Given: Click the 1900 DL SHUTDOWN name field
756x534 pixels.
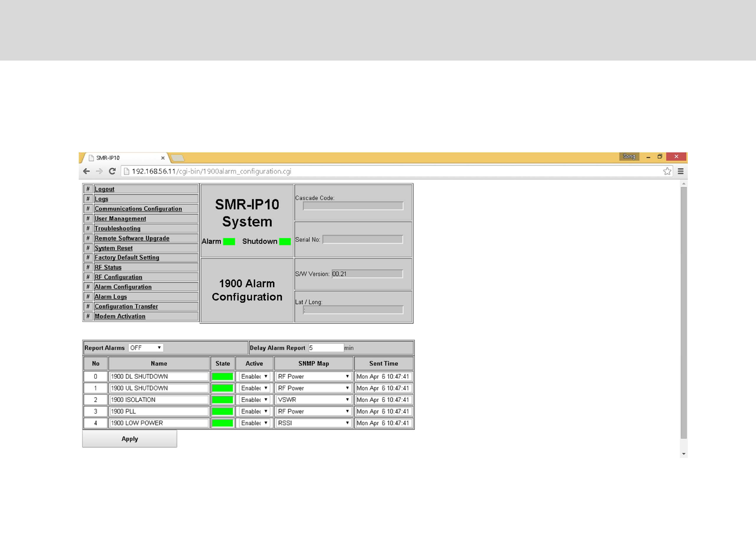Looking at the screenshot, I should pos(159,376).
